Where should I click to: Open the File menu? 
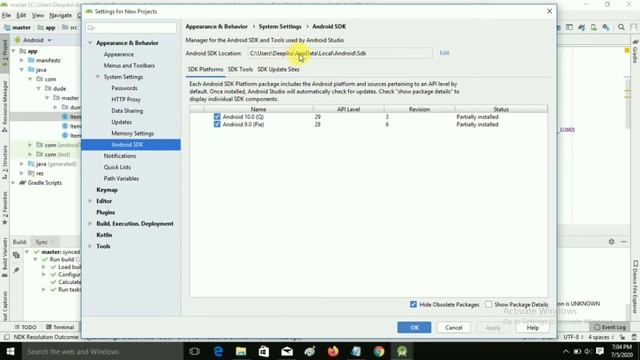(x=7, y=15)
